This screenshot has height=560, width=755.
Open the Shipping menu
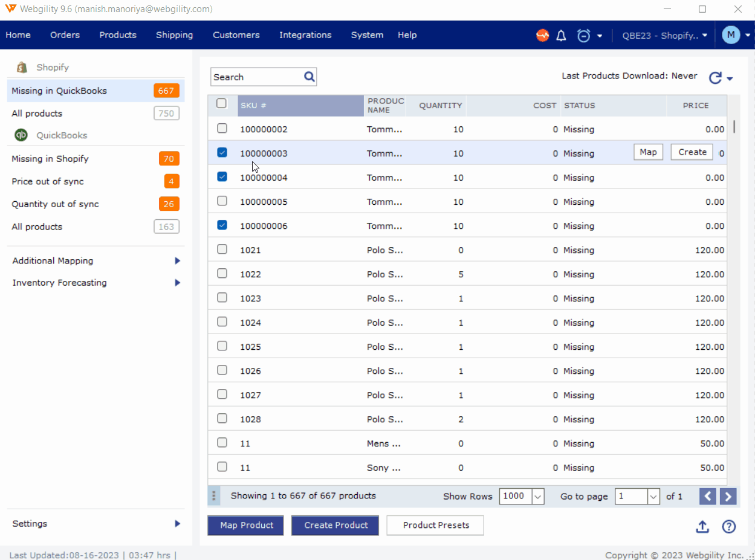pos(174,35)
